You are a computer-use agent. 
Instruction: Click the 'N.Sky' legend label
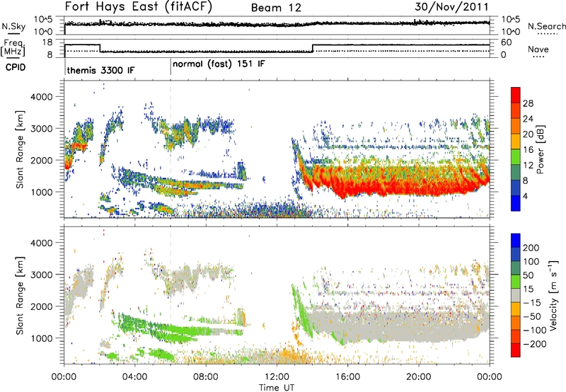coord(13,26)
